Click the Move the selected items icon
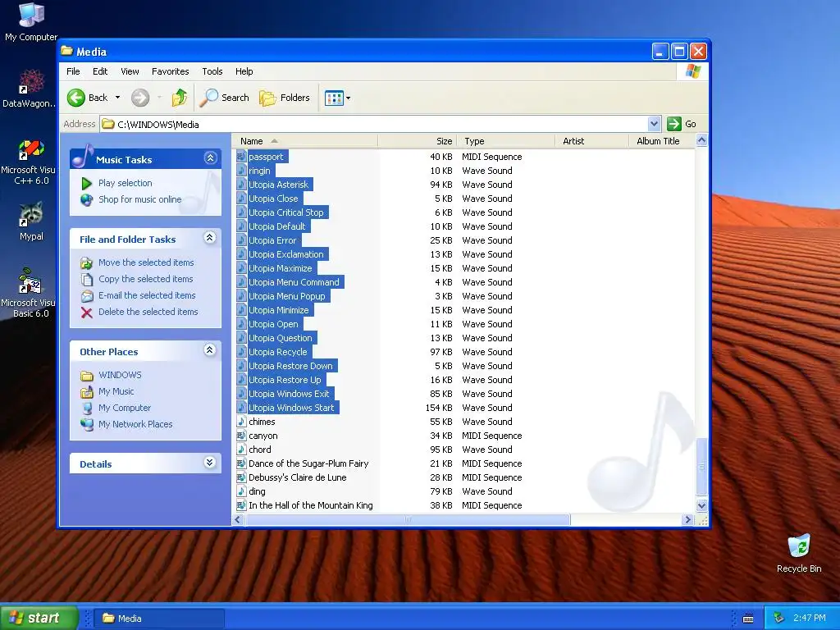 click(x=86, y=263)
